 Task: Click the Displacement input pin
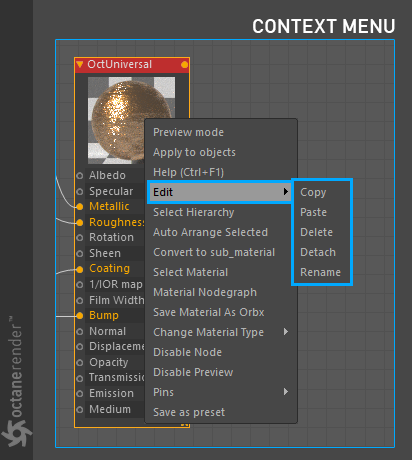pos(79,347)
